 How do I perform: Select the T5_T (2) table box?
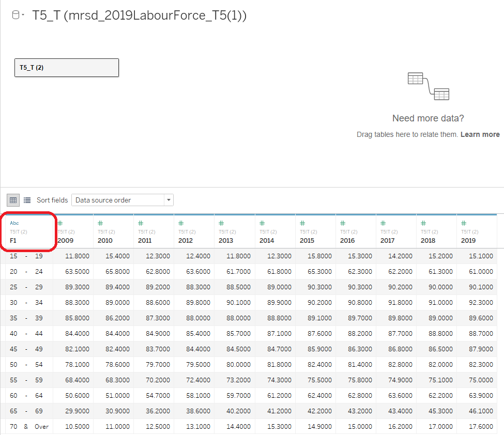pyautogui.click(x=67, y=68)
